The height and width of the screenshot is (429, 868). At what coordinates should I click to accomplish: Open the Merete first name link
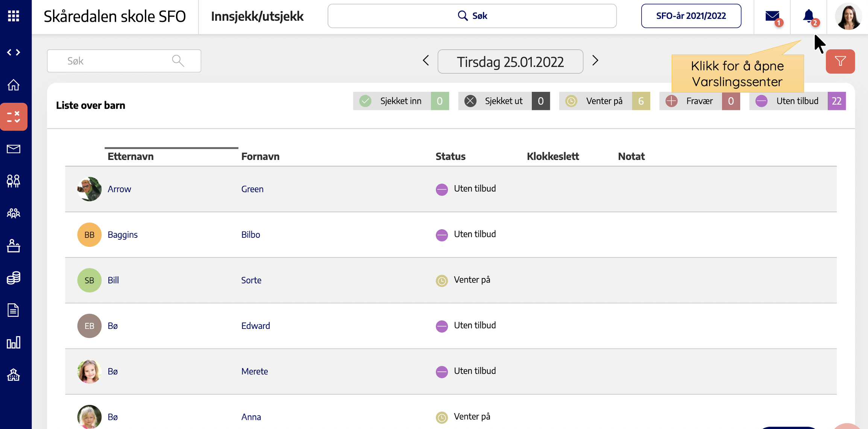click(x=255, y=371)
